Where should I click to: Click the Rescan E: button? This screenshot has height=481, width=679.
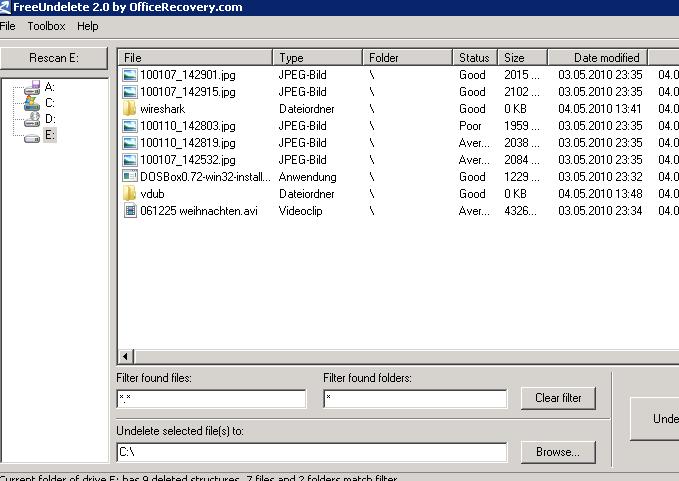pos(54,58)
